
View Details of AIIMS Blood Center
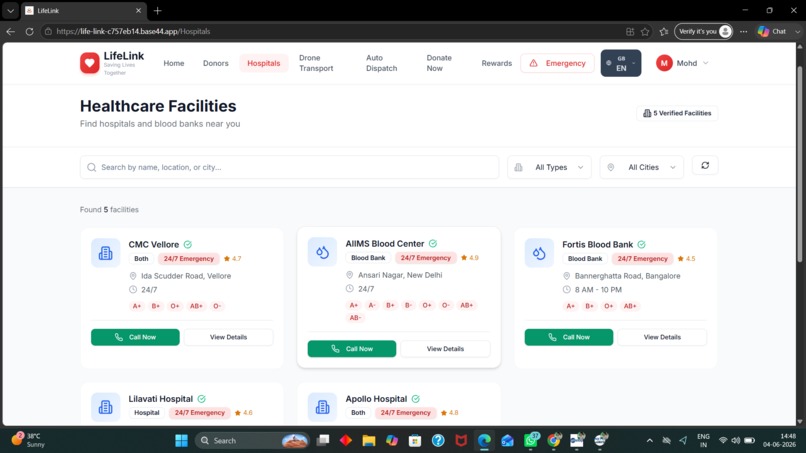point(445,349)
